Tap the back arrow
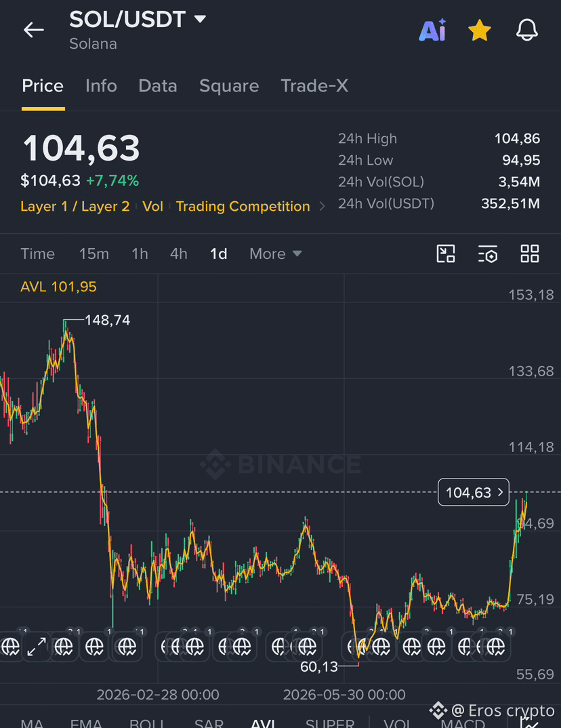 tap(33, 31)
